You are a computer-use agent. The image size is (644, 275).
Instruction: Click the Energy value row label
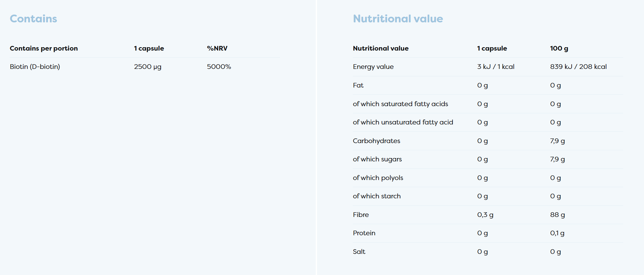(x=373, y=67)
